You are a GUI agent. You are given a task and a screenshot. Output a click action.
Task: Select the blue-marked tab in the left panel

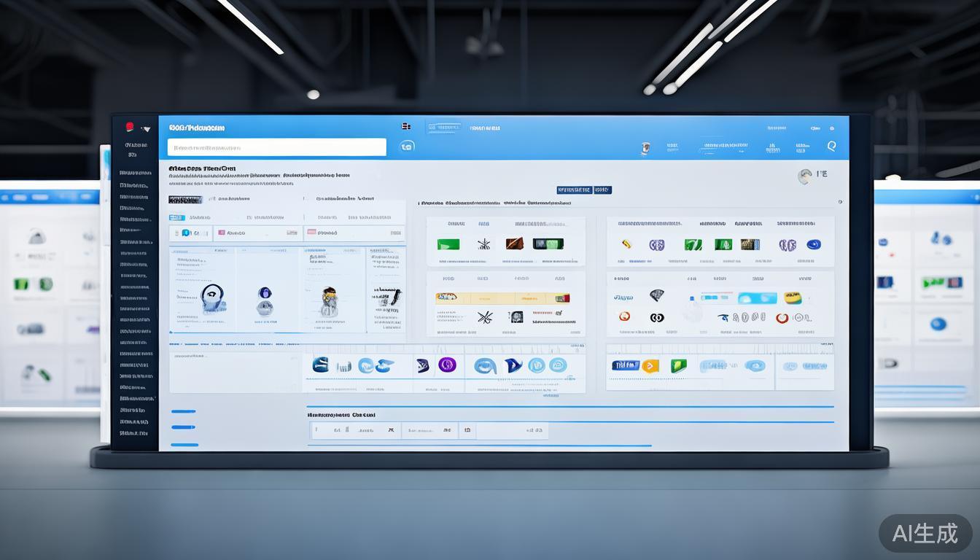point(185,233)
